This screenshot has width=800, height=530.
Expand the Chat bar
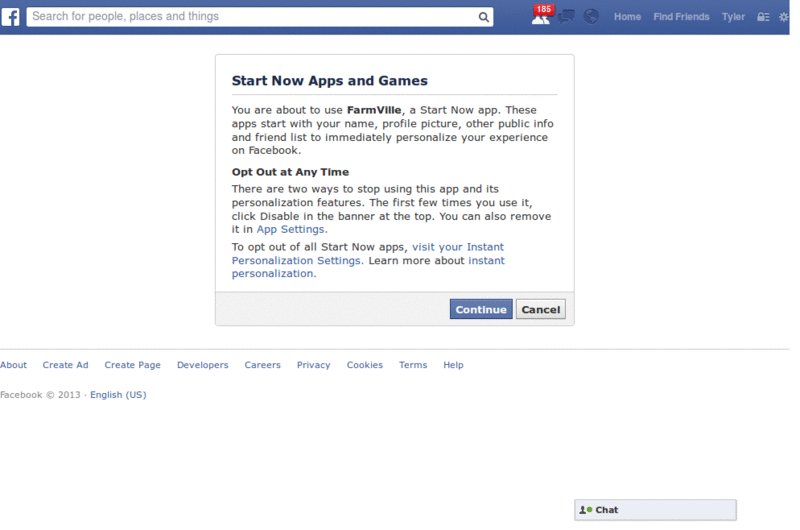point(655,510)
